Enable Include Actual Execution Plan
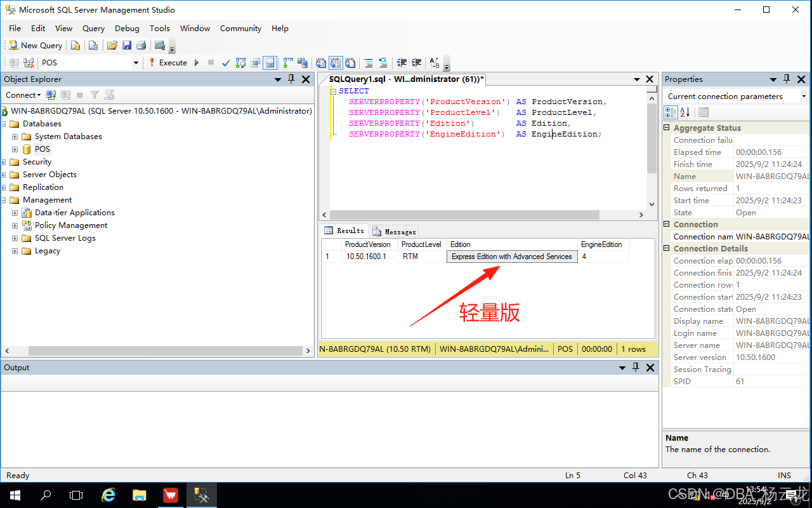 coord(288,63)
